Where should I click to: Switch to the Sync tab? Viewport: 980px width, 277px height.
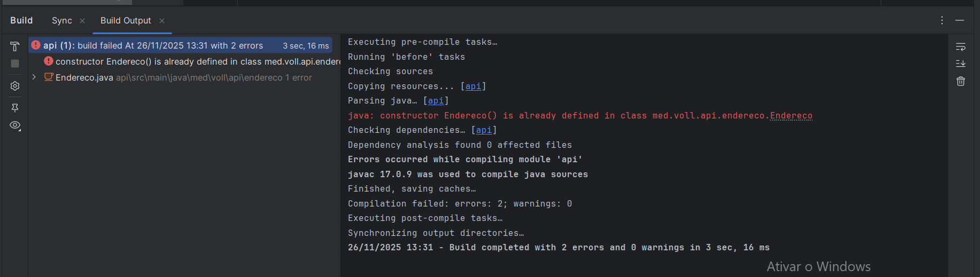[x=61, y=21]
